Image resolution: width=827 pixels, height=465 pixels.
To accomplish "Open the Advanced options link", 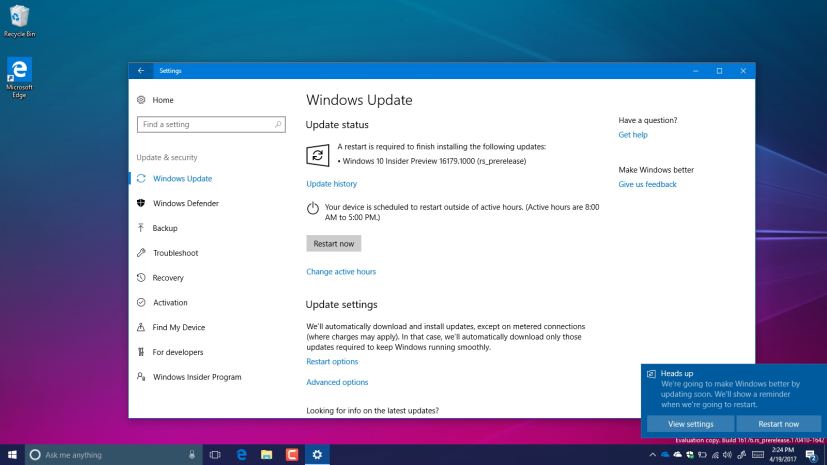I will [338, 382].
